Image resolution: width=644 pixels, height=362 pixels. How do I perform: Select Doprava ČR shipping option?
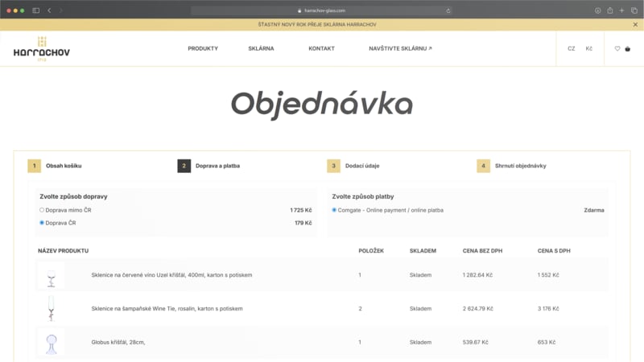point(42,223)
